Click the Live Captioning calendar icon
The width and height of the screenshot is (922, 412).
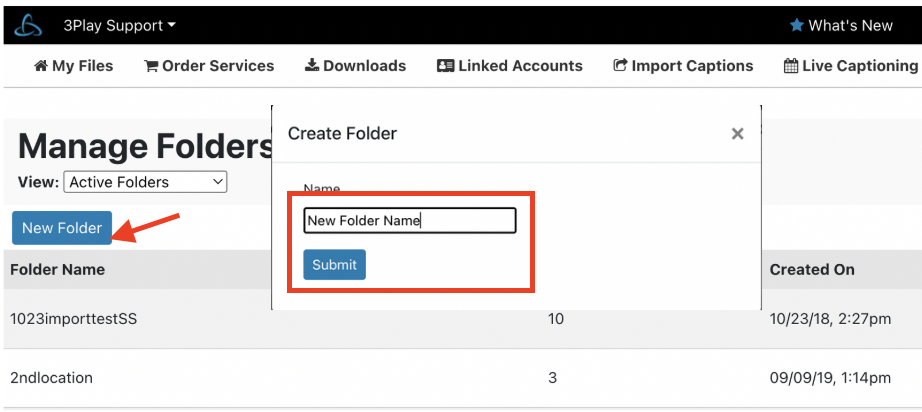[x=791, y=66]
